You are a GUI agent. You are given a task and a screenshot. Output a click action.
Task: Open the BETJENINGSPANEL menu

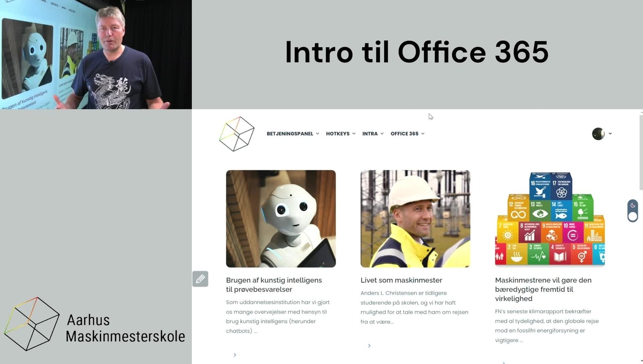pos(290,134)
